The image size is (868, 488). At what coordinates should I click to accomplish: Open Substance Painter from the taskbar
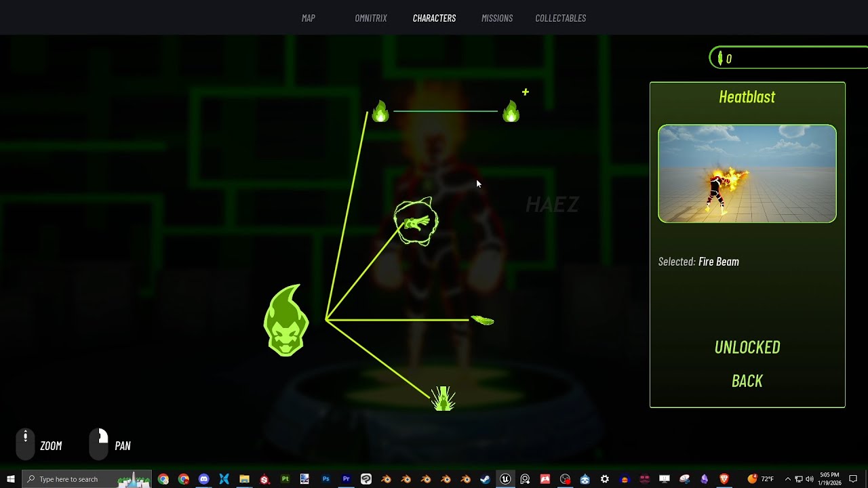(285, 479)
